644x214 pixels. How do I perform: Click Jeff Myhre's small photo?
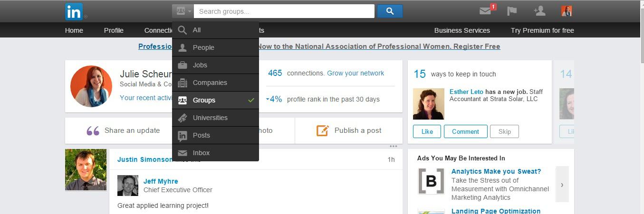click(x=128, y=186)
